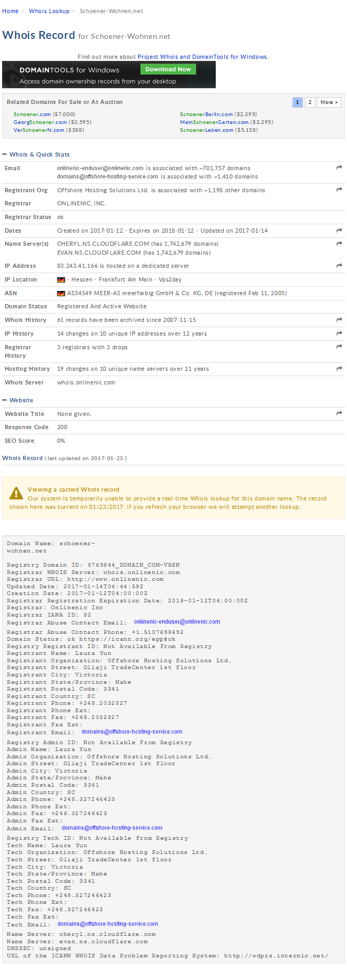Open Project Whois and DomainTools for Windows link
The width and height of the screenshot is (347, 980).
point(202,57)
